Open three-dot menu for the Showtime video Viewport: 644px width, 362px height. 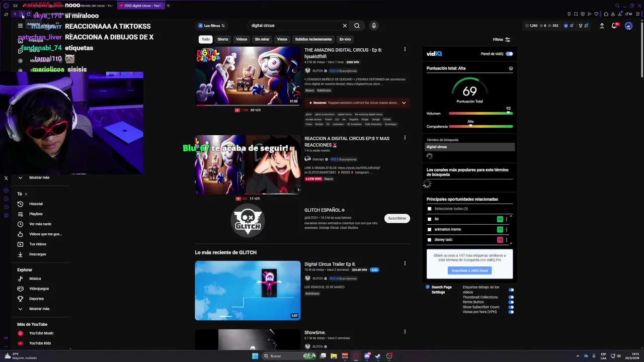(x=405, y=331)
